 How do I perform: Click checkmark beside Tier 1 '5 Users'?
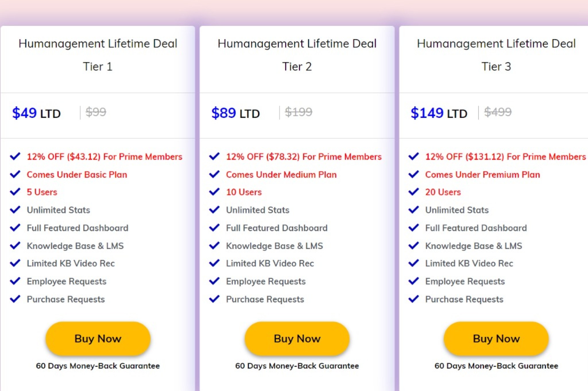[15, 192]
